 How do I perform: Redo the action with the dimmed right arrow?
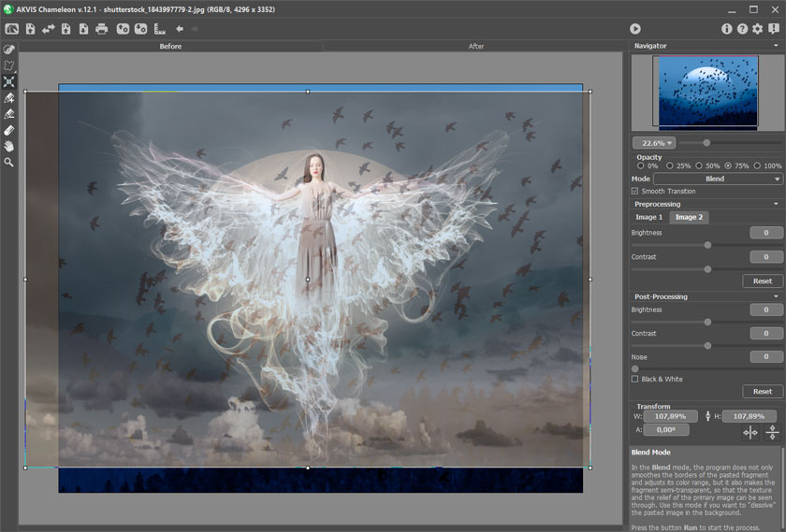pyautogui.click(x=195, y=29)
